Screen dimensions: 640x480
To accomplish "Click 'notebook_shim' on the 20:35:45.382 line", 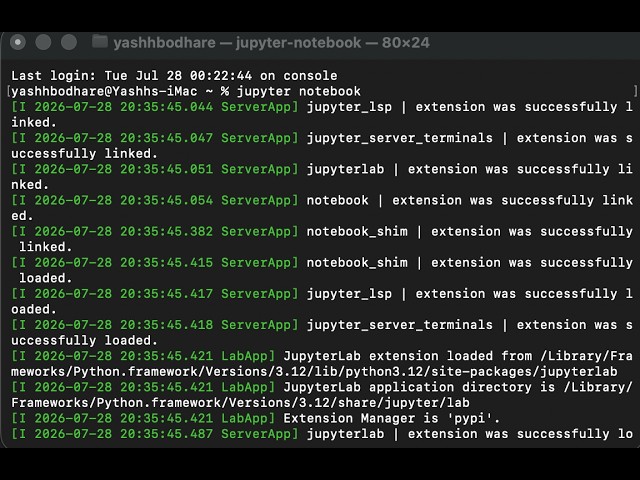I will coord(357,231).
